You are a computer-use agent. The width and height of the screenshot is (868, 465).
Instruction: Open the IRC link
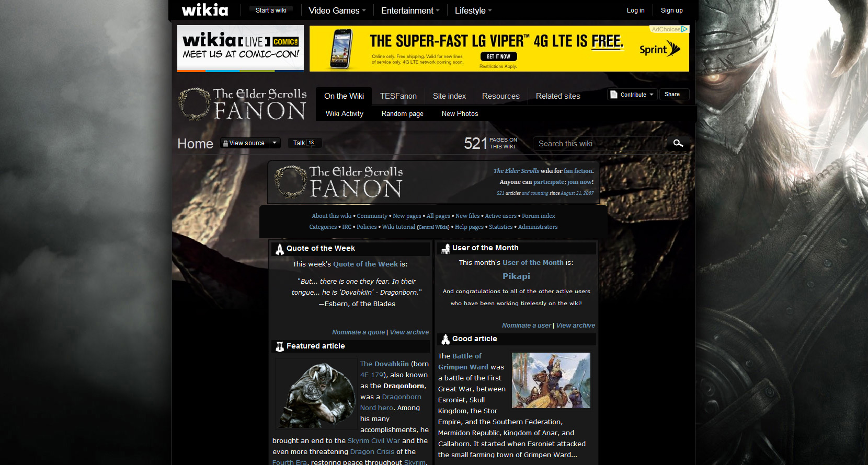click(347, 227)
